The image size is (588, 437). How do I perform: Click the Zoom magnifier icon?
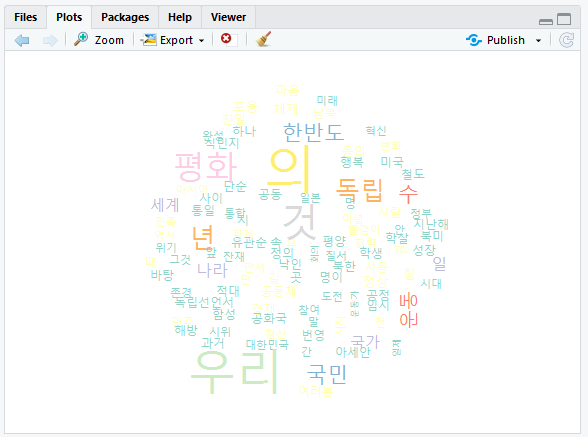tap(81, 39)
